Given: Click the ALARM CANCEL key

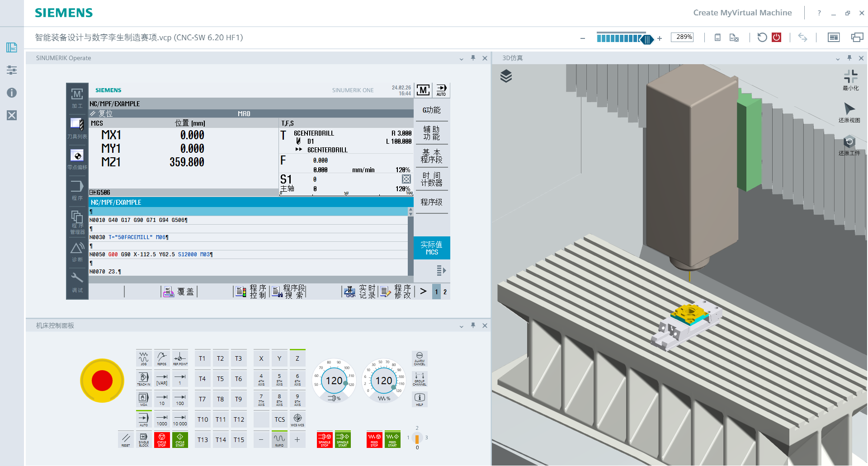Looking at the screenshot, I should pyautogui.click(x=420, y=358).
